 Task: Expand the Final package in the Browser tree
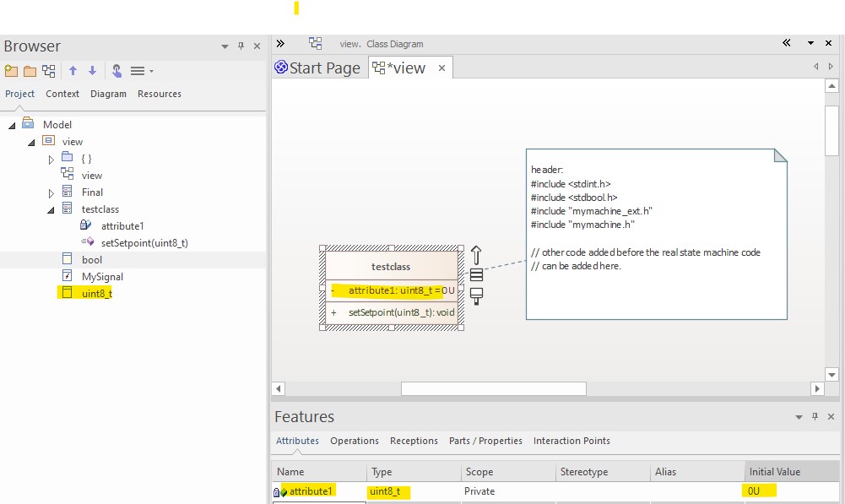point(51,192)
